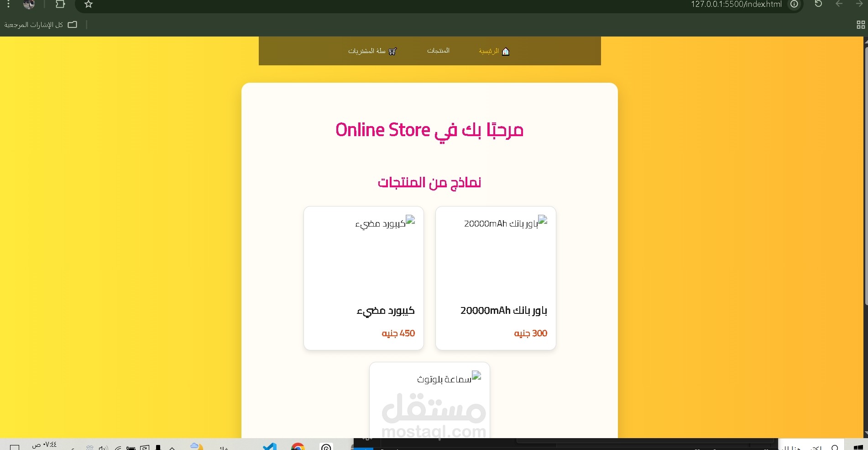
Task: Select the كيبورد مضيء product title
Action: pyautogui.click(x=386, y=311)
